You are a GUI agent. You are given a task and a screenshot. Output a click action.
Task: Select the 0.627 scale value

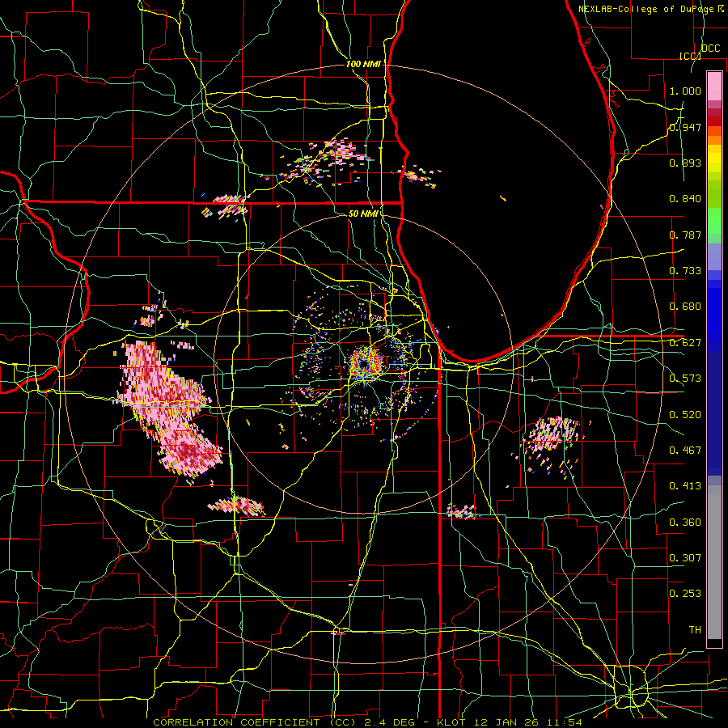[685, 343]
